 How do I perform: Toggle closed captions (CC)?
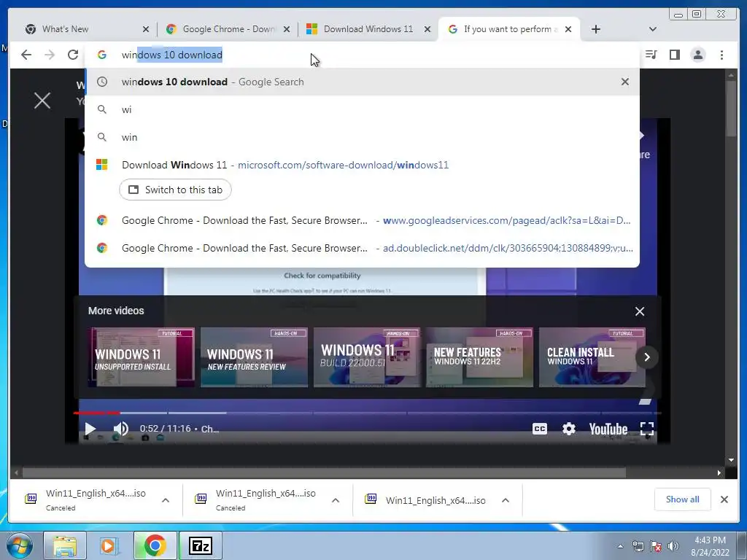(540, 429)
